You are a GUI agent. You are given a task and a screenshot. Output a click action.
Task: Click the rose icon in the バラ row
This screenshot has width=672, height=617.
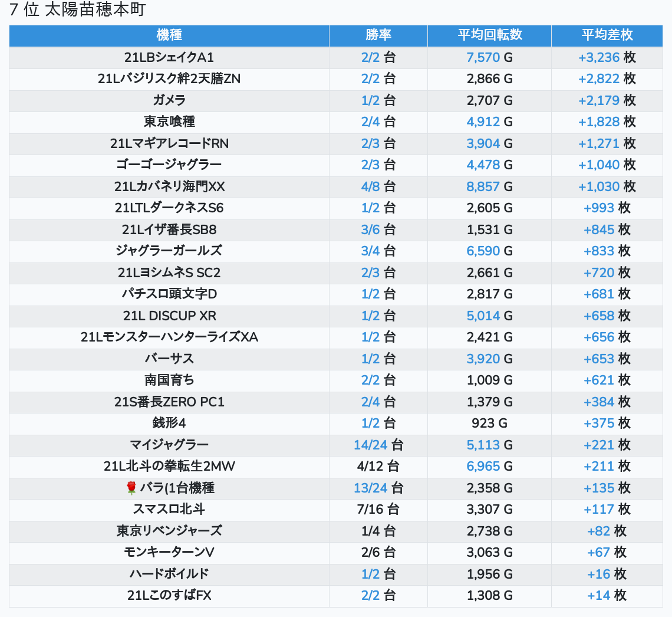(131, 488)
